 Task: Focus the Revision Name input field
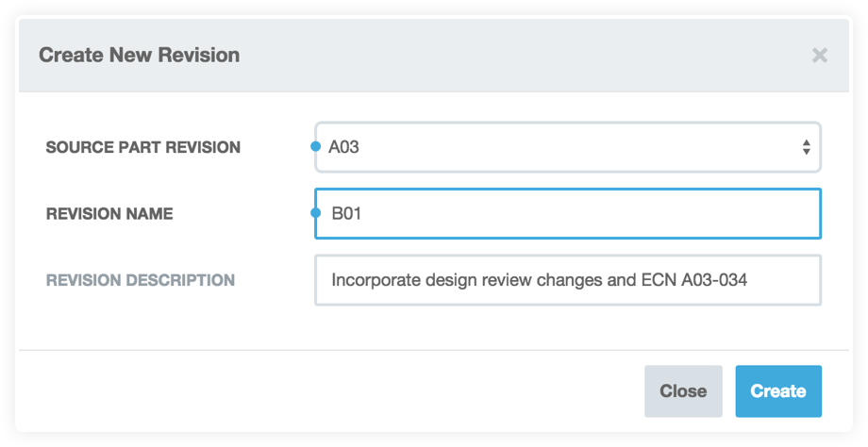point(568,213)
